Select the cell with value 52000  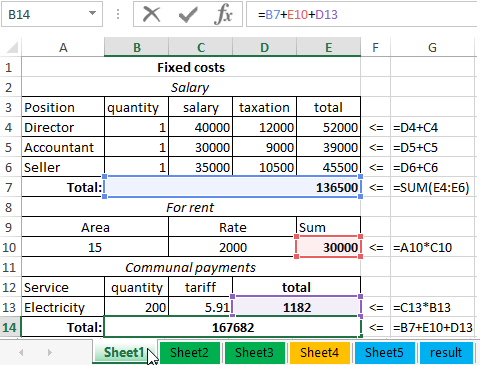click(328, 127)
